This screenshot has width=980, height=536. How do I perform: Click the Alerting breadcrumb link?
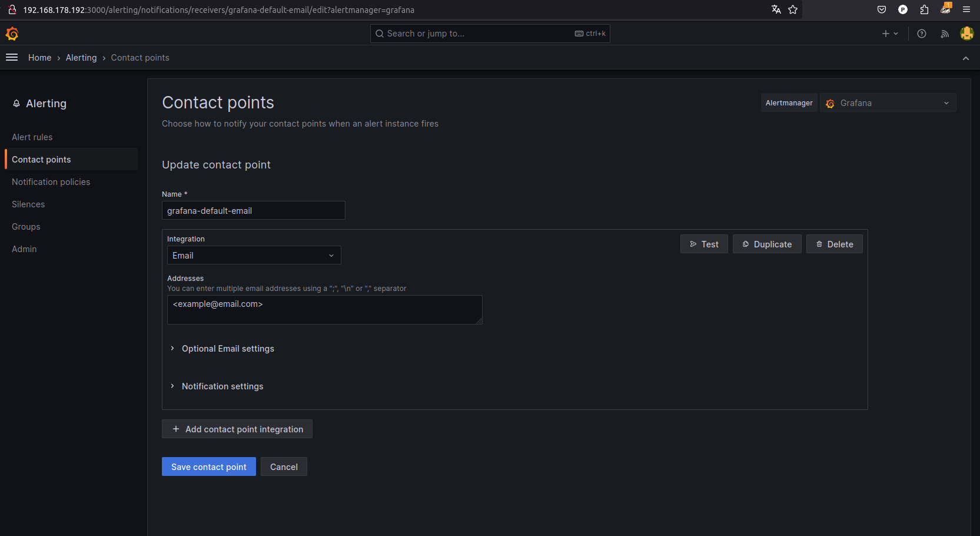click(81, 58)
